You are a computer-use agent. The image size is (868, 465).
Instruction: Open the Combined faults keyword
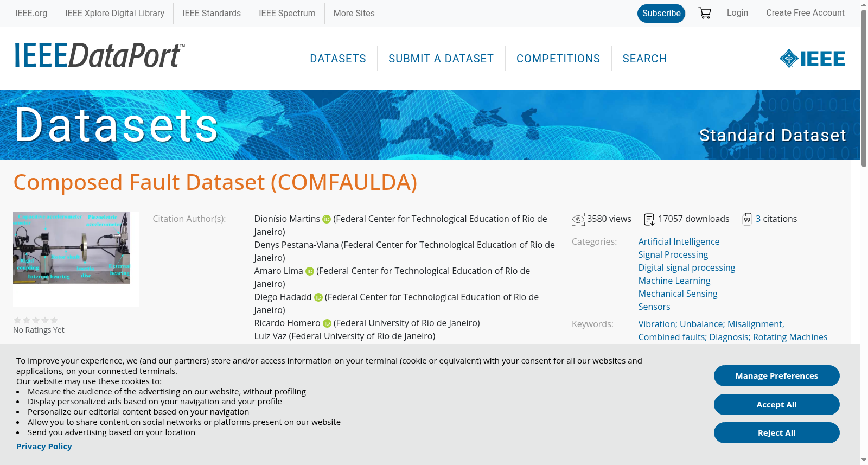point(672,337)
